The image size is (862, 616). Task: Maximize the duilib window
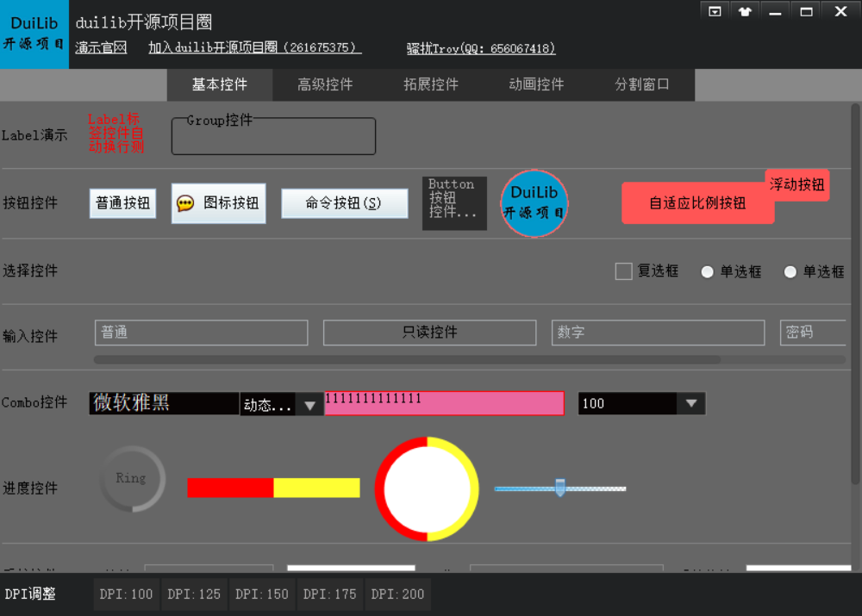(x=806, y=11)
